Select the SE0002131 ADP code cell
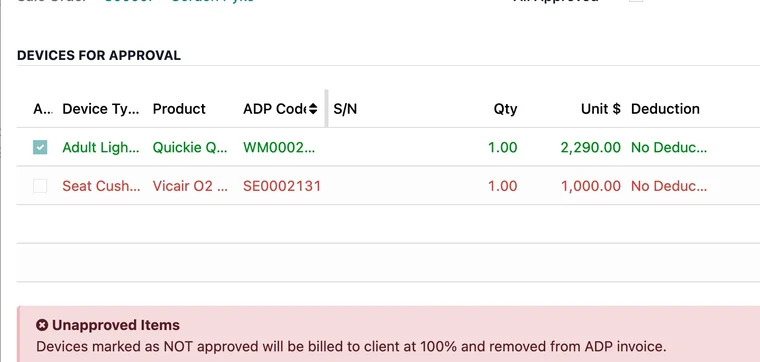760x362 pixels. (282, 186)
